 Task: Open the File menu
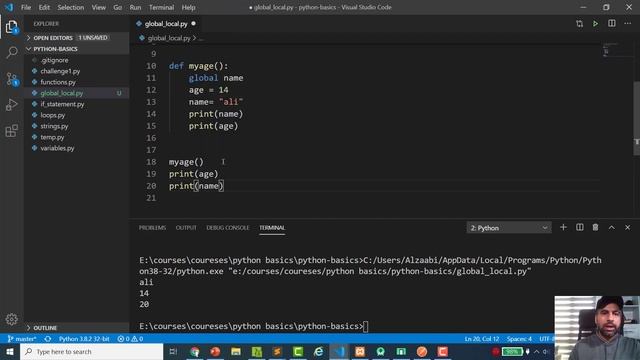[26, 7]
